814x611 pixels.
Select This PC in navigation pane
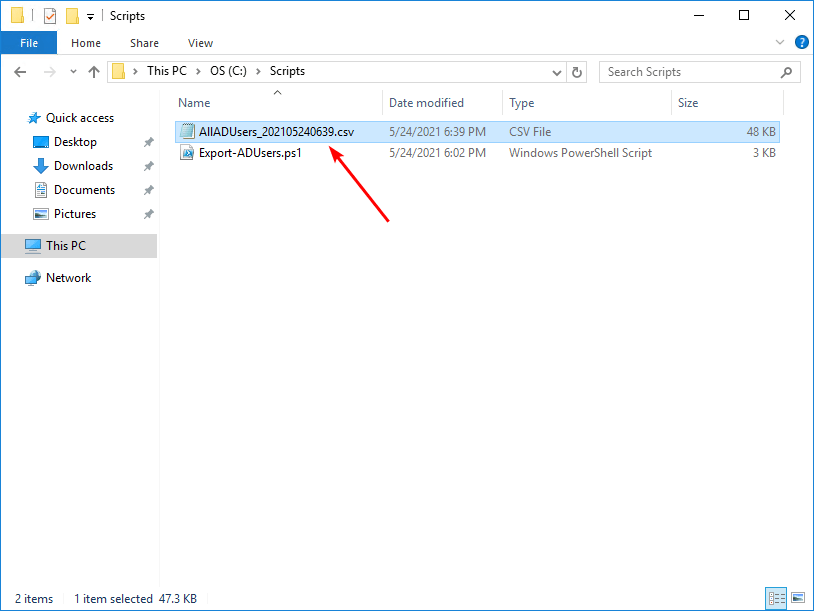(79, 246)
